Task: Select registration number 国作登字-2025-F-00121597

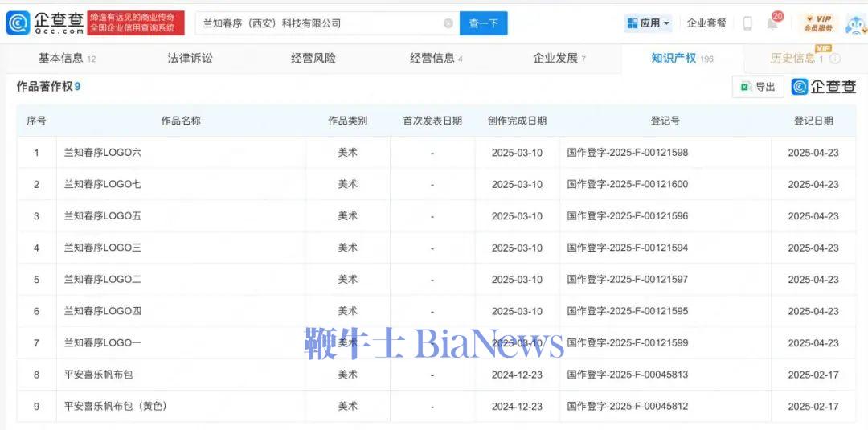Action: (x=627, y=280)
